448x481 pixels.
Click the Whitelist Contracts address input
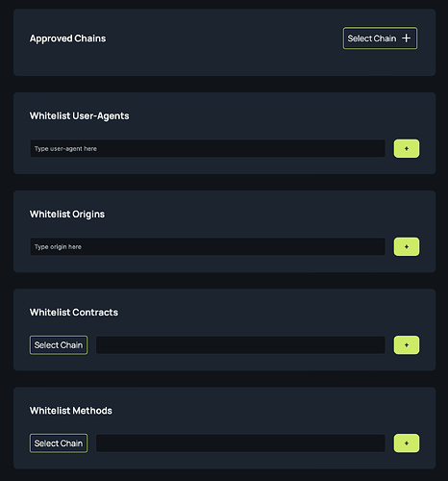(x=240, y=345)
